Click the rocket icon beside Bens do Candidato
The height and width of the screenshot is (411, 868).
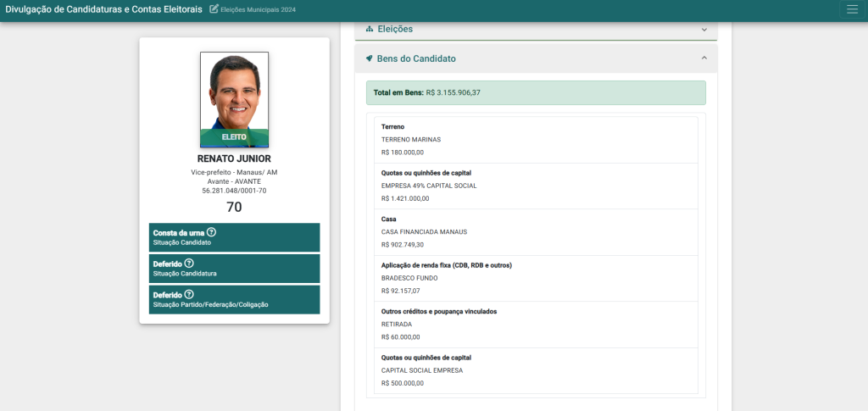coord(370,58)
